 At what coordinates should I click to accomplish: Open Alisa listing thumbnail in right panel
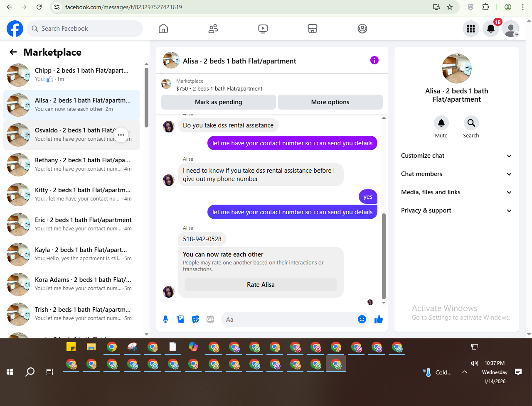[x=457, y=68]
